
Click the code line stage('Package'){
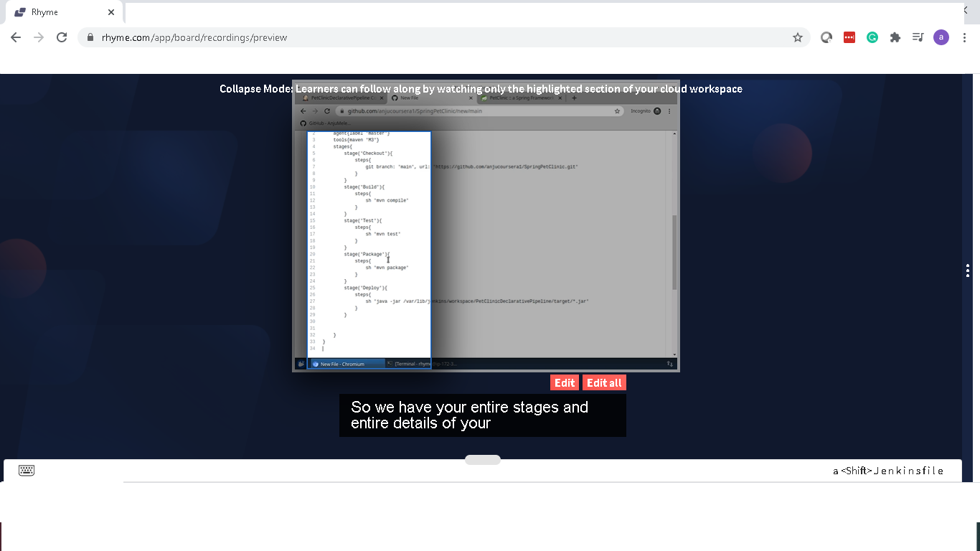[x=367, y=254]
